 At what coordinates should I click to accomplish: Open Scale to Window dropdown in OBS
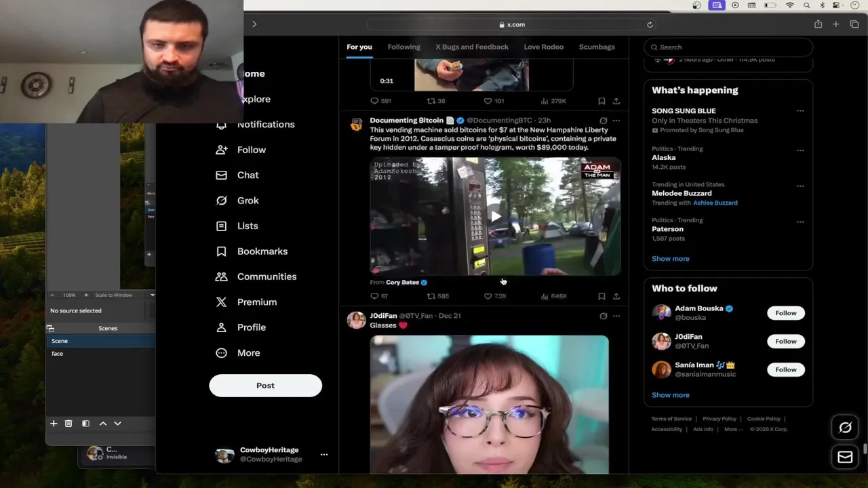[125, 296]
